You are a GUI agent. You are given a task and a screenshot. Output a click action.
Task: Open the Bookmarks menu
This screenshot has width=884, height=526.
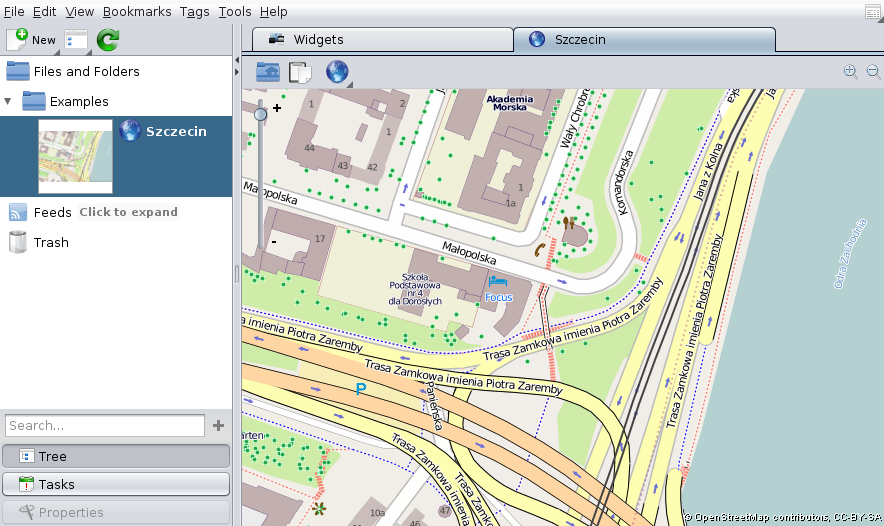(x=137, y=11)
